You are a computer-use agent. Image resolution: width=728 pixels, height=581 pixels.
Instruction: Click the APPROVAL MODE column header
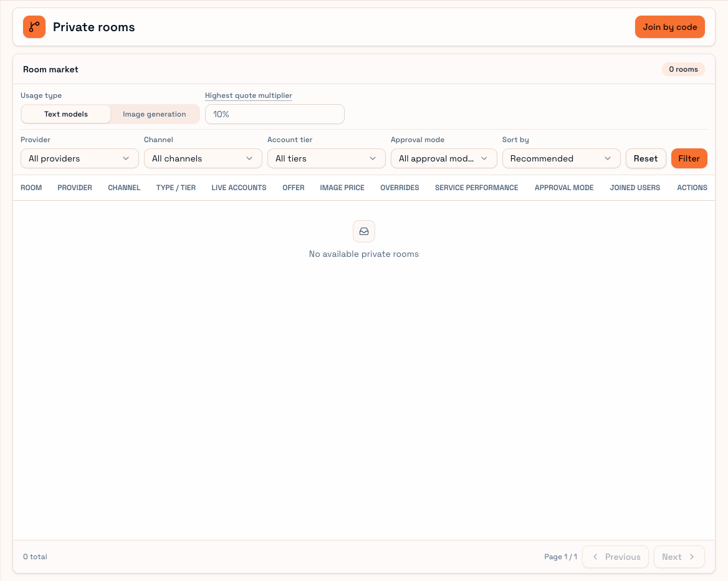pos(564,188)
